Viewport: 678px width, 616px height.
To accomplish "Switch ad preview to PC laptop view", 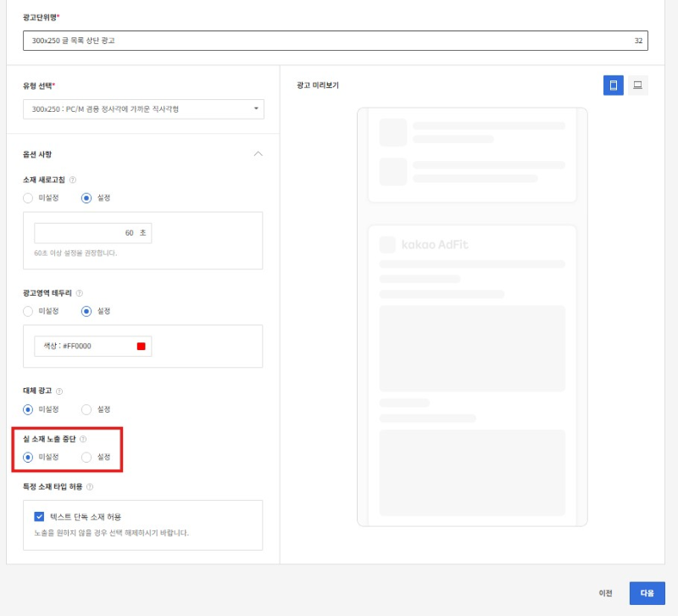I will tap(637, 86).
